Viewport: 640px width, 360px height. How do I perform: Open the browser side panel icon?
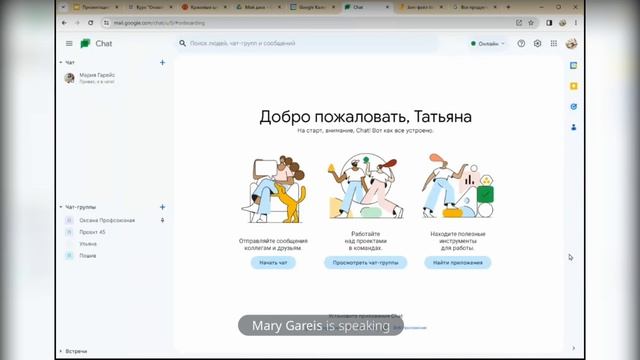[x=549, y=23]
